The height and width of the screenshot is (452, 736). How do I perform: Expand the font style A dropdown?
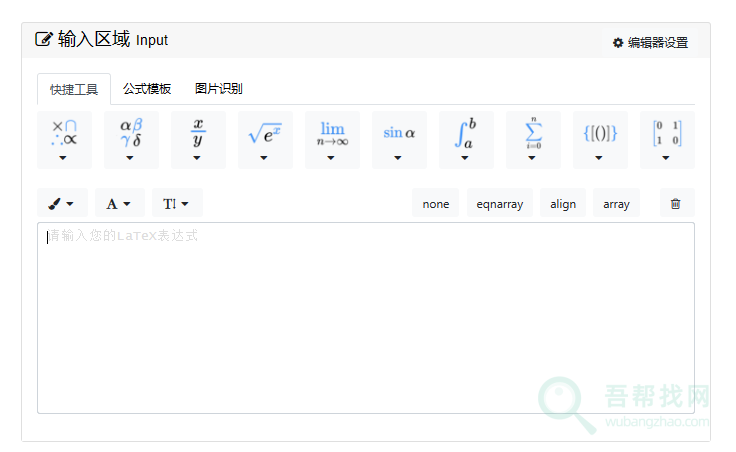(119, 203)
